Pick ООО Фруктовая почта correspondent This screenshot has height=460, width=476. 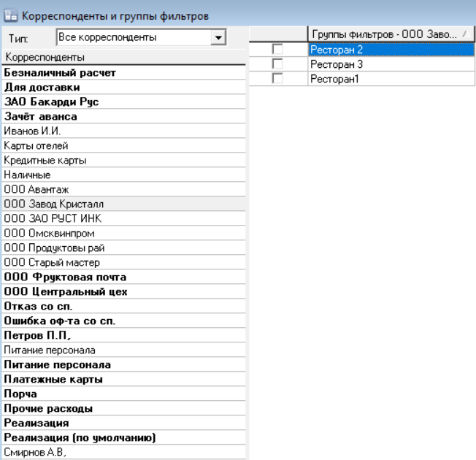point(65,277)
